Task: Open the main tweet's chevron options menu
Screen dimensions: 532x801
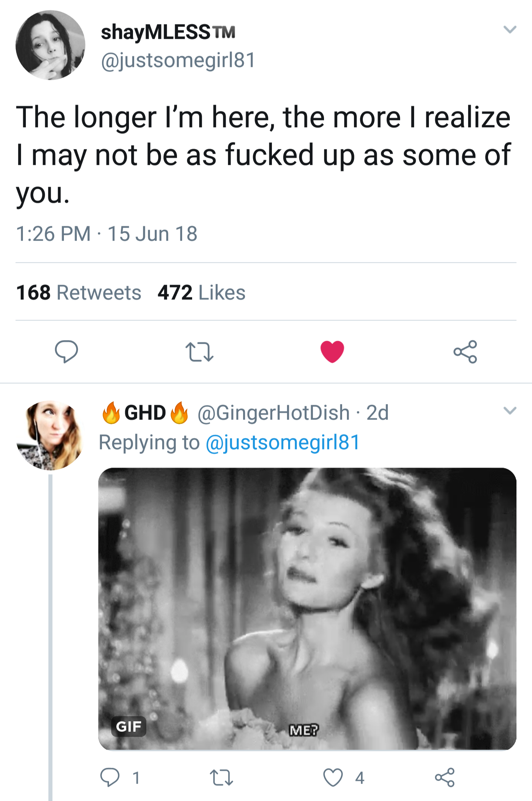Action: pos(510,30)
